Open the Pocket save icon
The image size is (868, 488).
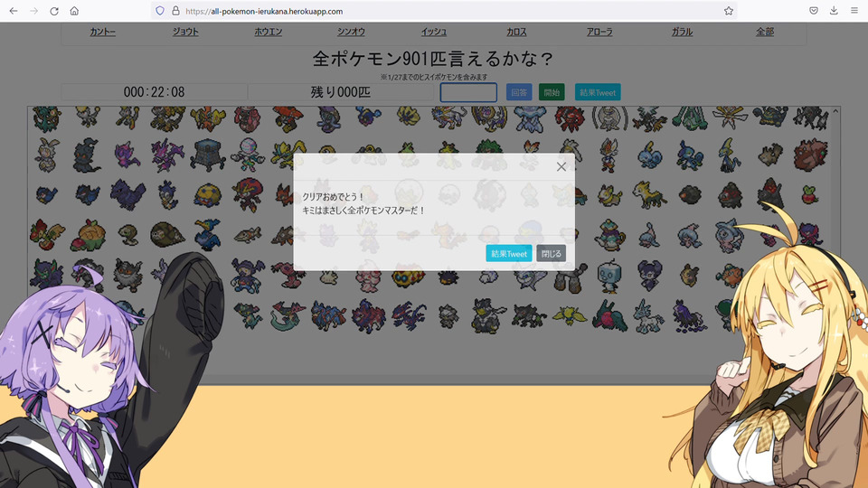(814, 11)
